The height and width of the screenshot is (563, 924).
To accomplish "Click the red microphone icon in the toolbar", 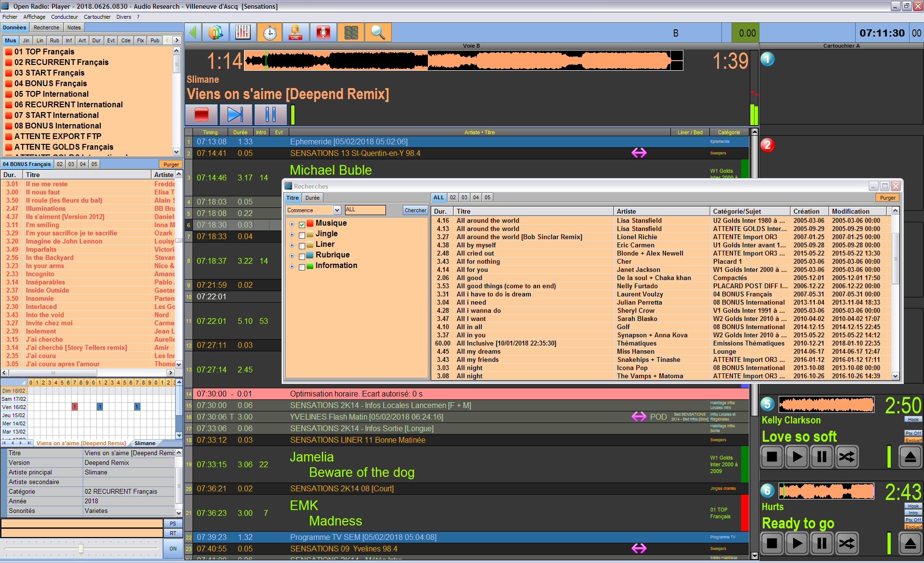I will [323, 32].
